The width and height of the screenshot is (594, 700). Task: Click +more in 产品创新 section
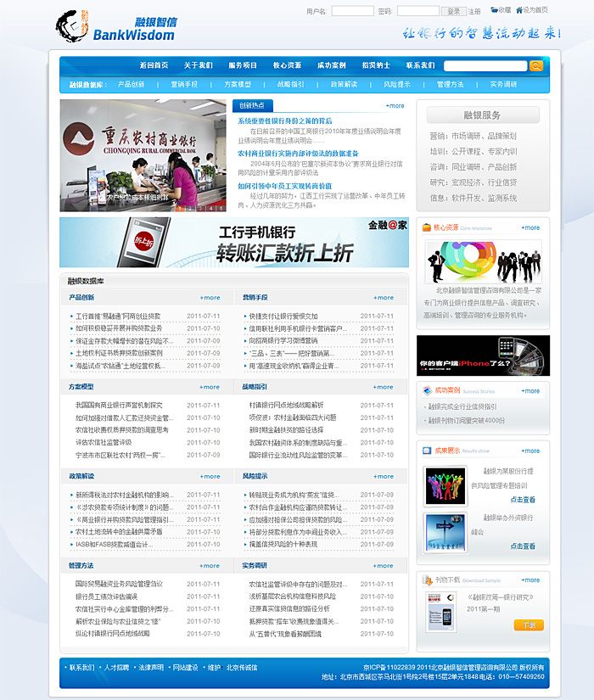coord(210,298)
